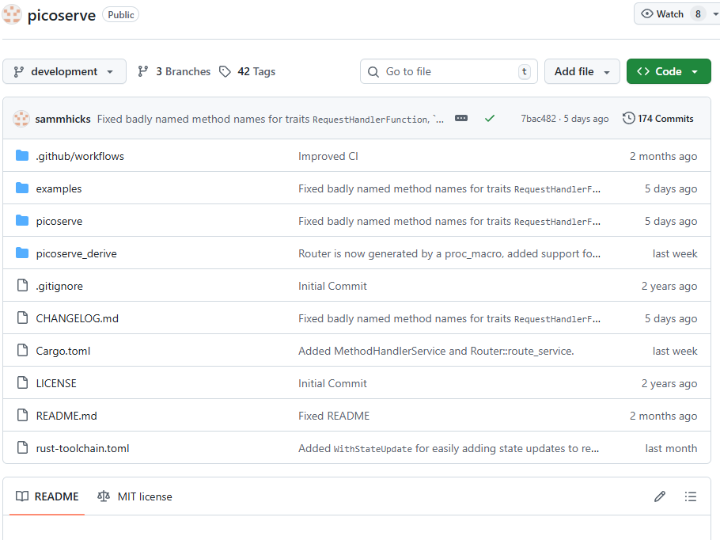The width and height of the screenshot is (720, 540).
Task: Open the commit message ellipsis expander
Action: [461, 118]
